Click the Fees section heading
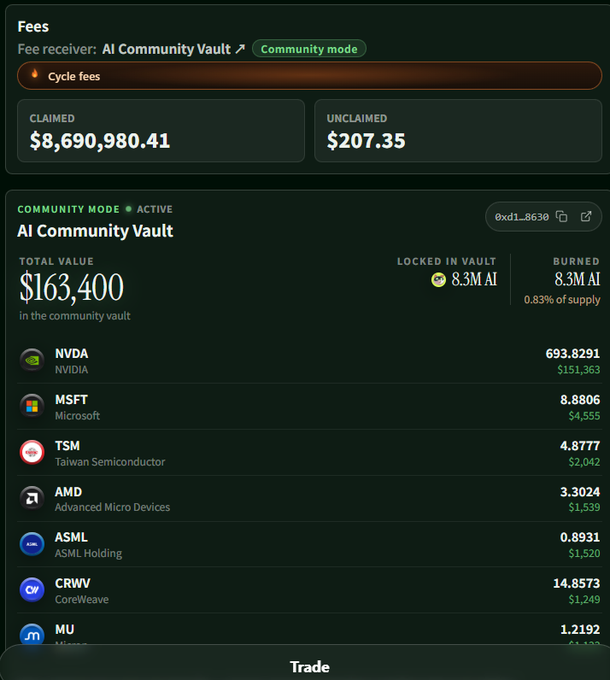 (x=33, y=26)
